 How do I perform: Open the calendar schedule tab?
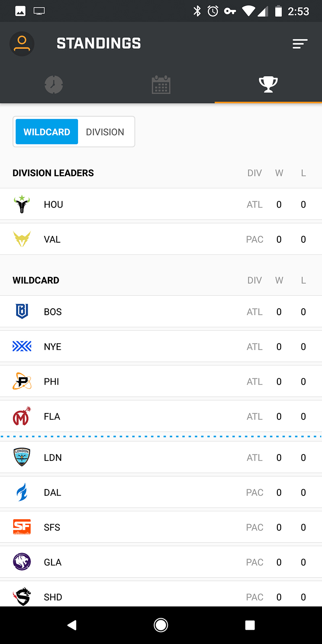[161, 85]
